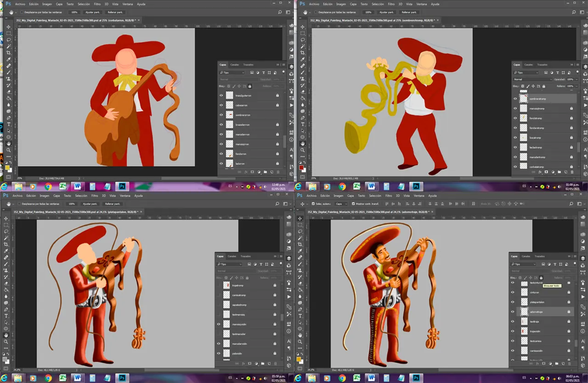Image resolution: width=588 pixels, height=383 pixels.
Task: Click 'Ajustar pant.' button in guitar mariachi window
Action: pyautogui.click(x=92, y=12)
